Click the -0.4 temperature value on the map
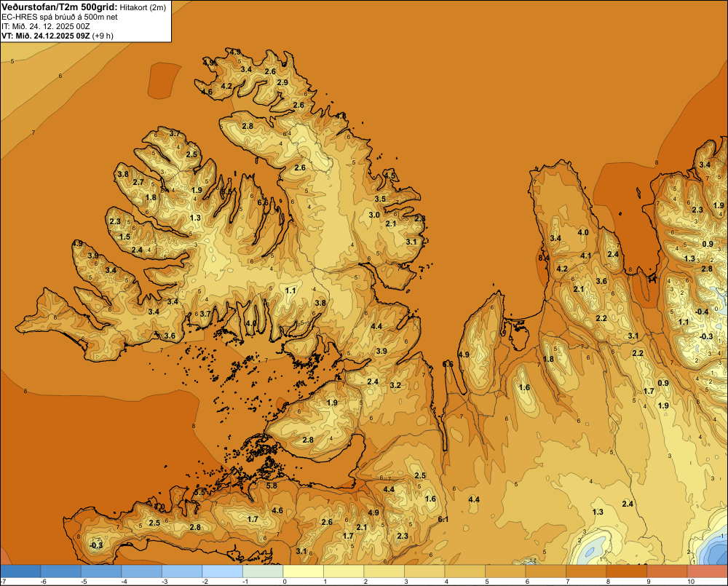Viewport: 728px width, 586px height. [x=702, y=312]
